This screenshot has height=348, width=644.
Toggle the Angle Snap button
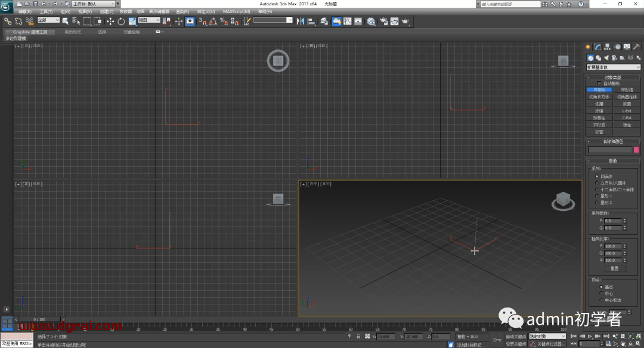click(213, 21)
